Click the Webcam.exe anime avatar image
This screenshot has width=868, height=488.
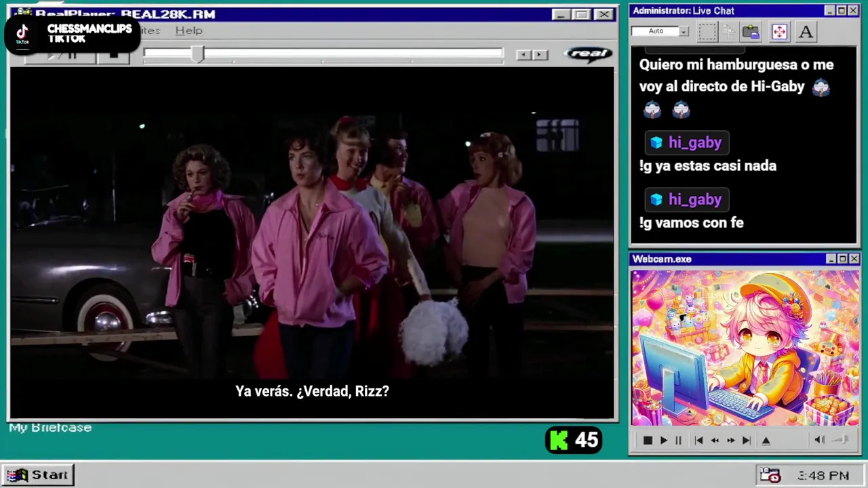tap(745, 348)
